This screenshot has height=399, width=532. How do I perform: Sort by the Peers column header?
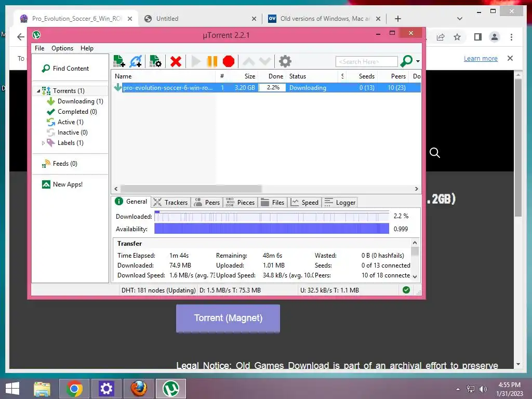[398, 76]
